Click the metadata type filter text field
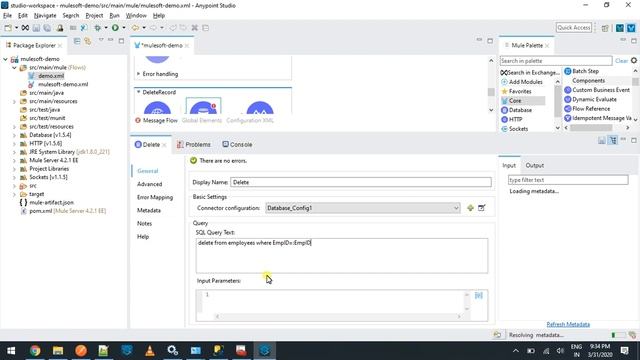The image size is (640, 360). point(568,180)
